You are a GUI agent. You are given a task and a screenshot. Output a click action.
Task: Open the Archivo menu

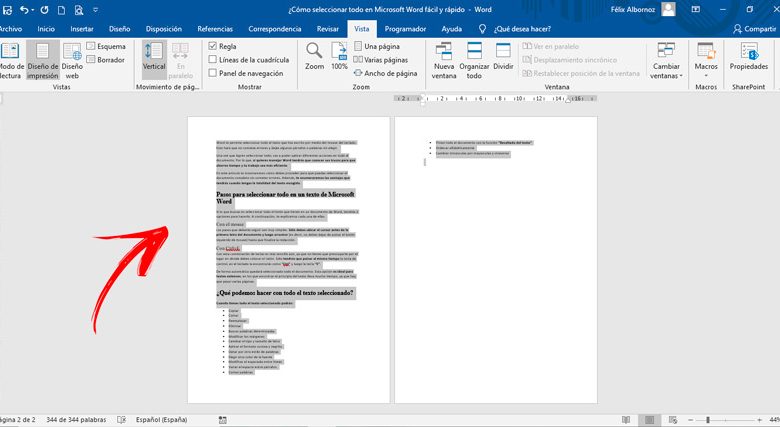coord(10,29)
